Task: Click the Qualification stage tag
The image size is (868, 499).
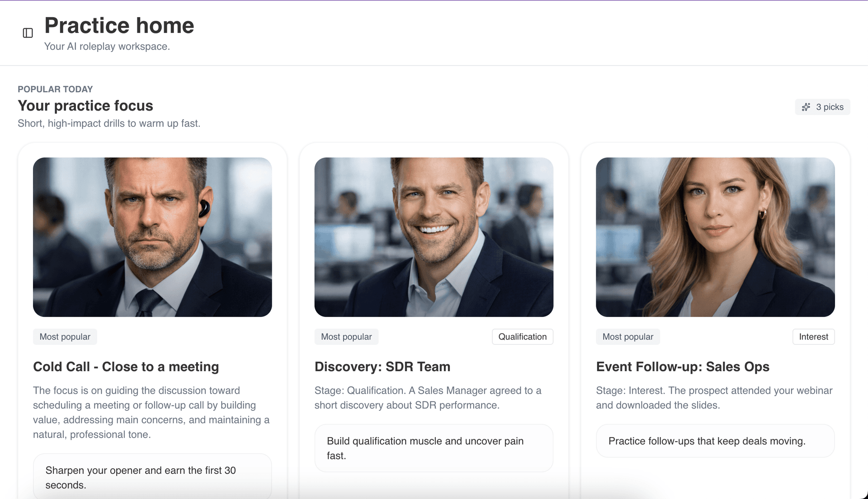Action: click(522, 337)
